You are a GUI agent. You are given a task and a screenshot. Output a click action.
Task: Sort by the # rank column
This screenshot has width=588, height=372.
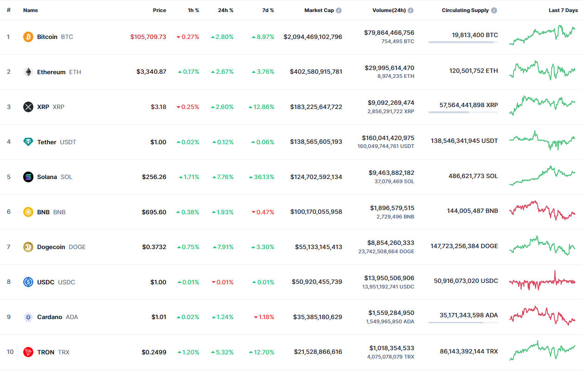click(x=8, y=10)
